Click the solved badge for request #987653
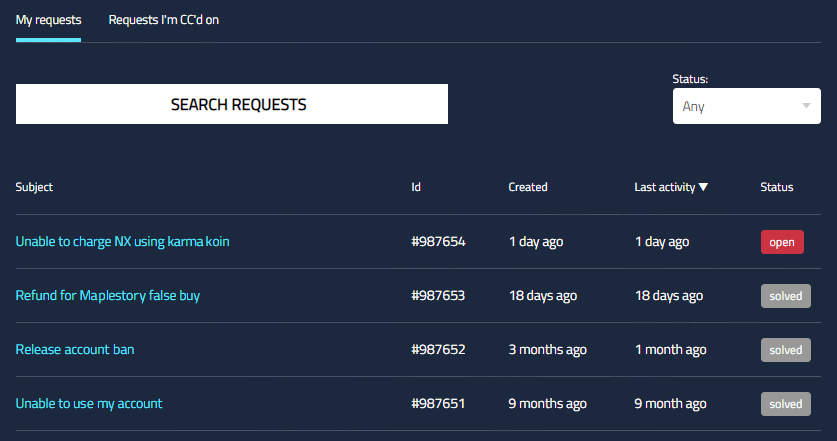Screen dimensions: 837x441 (x=785, y=296)
